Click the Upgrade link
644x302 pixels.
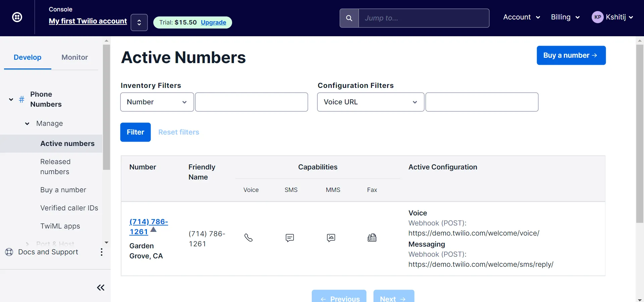[x=213, y=22]
